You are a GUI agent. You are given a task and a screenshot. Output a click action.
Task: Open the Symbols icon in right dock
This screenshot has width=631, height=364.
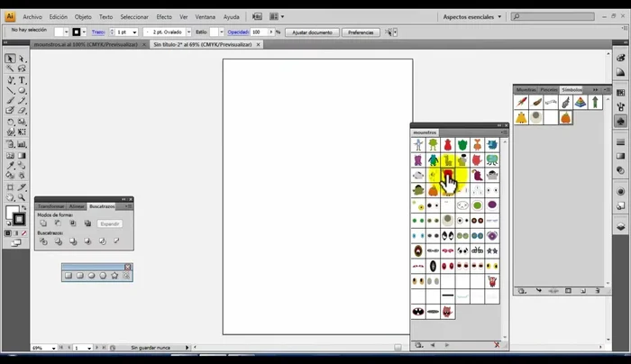coord(620,121)
